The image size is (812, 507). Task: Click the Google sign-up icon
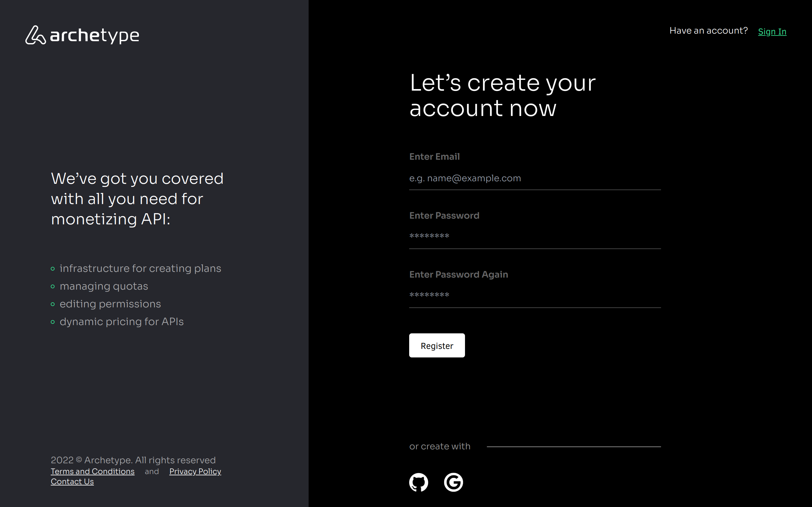[x=453, y=482]
